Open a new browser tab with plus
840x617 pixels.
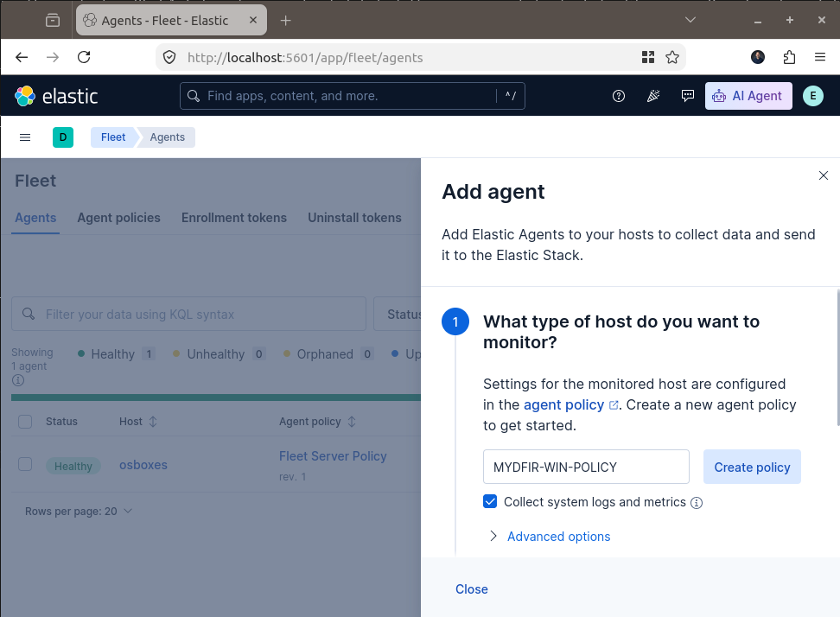[x=285, y=21]
